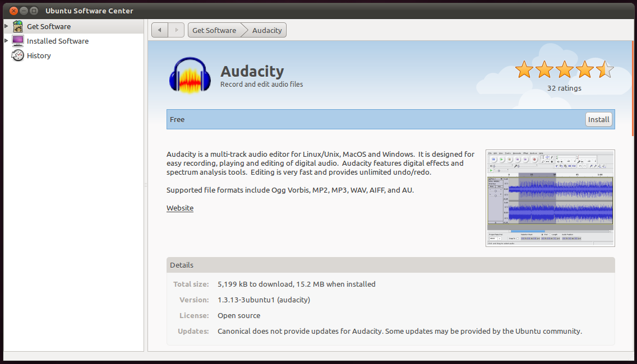This screenshot has height=364, width=637.
Task: Maximize the Ubuntu Software Center window
Action: [34, 11]
